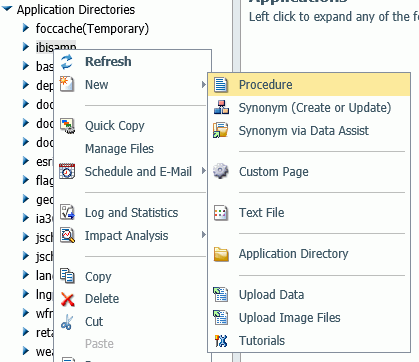Viewport: 419px width, 362px height.
Task: Click the Upload Data icon
Action: tap(221, 295)
